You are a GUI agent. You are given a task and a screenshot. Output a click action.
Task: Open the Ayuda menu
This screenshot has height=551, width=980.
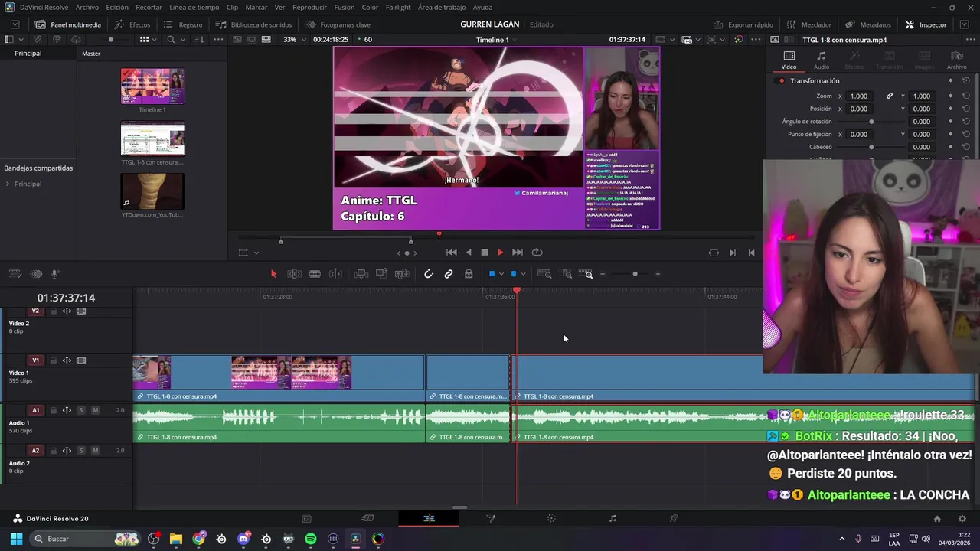(x=483, y=7)
